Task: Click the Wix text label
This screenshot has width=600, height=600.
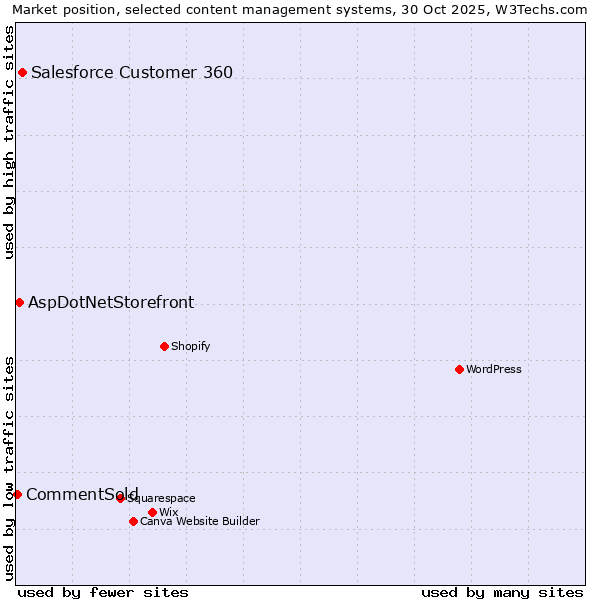Action: coord(168,512)
